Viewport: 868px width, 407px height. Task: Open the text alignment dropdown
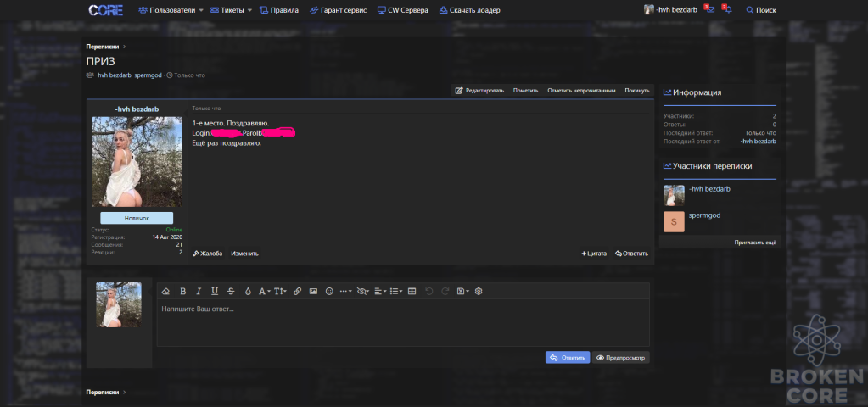pyautogui.click(x=380, y=292)
